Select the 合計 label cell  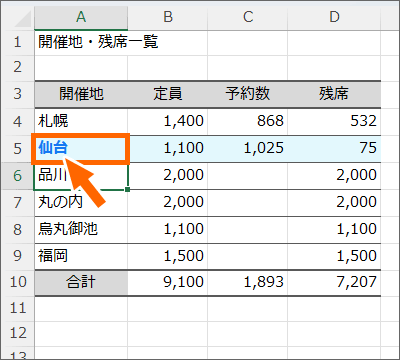click(81, 283)
